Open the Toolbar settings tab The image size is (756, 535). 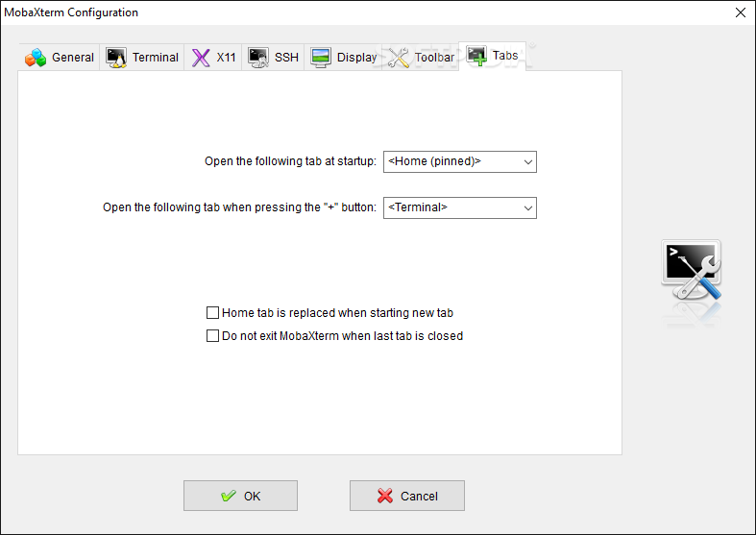421,58
